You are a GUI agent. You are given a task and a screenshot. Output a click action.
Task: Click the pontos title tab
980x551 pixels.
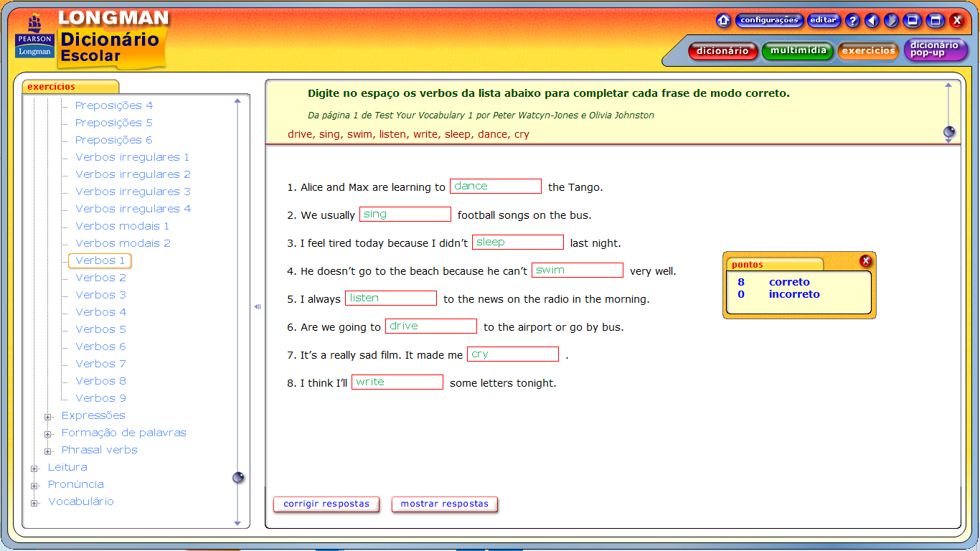coord(775,265)
